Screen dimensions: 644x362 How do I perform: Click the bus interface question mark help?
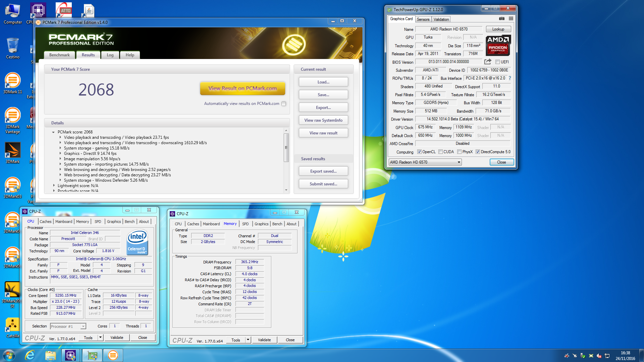(510, 78)
